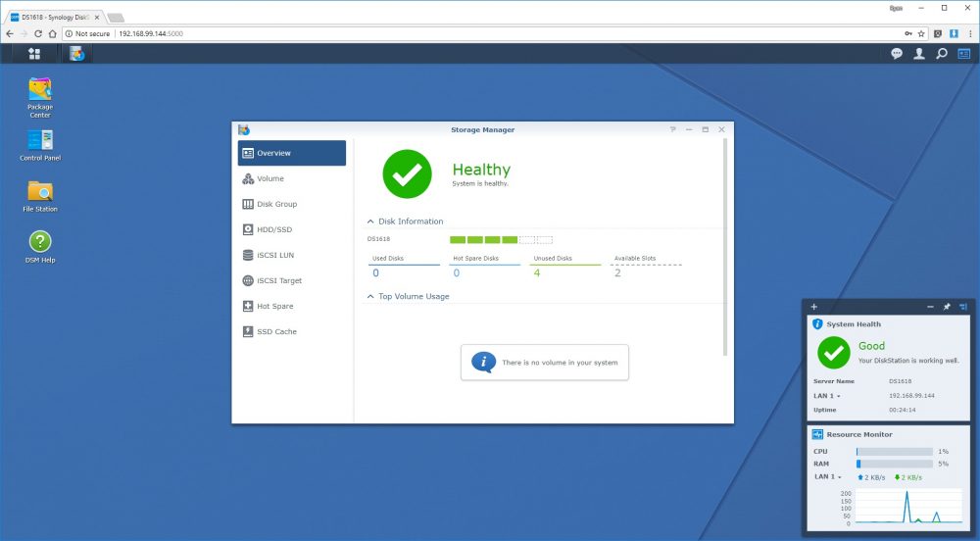Click the saved password key icon
The height and width of the screenshot is (541, 980).
(x=908, y=33)
